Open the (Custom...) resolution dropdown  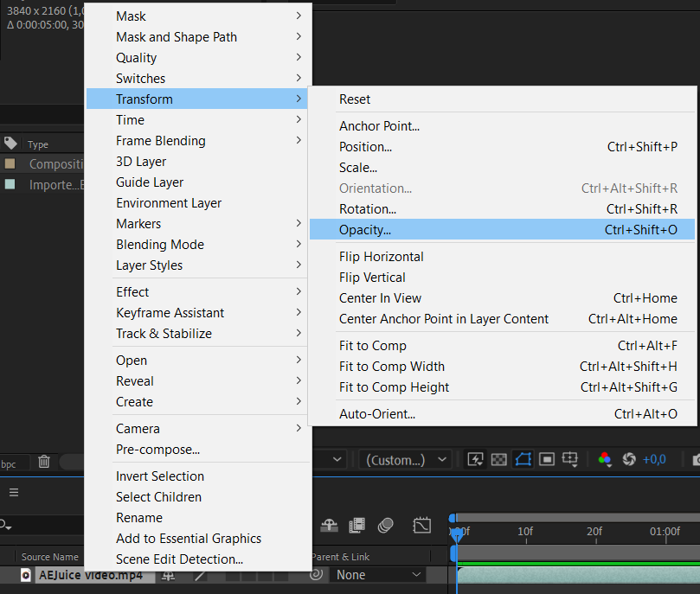[406, 460]
